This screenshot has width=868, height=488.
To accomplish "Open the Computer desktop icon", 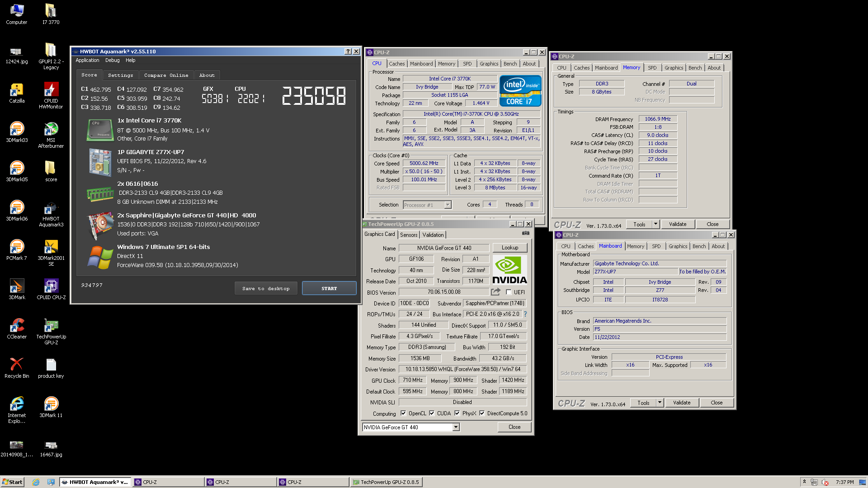I will coord(17,14).
